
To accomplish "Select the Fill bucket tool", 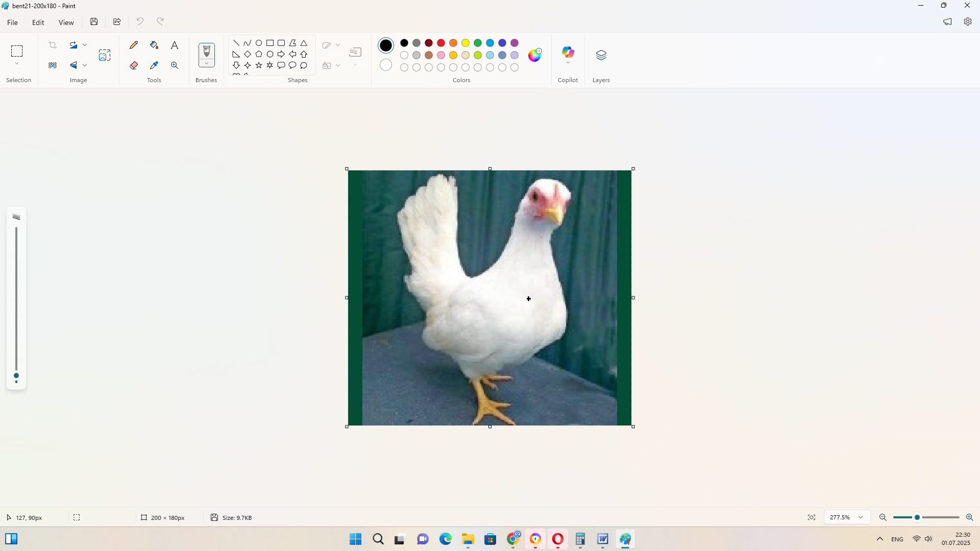I will [154, 45].
